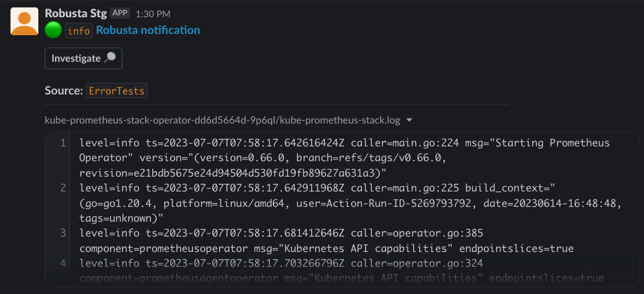Viewport: 644px width, 294px height.
Task: Click the orange info severity tag
Action: (x=79, y=31)
